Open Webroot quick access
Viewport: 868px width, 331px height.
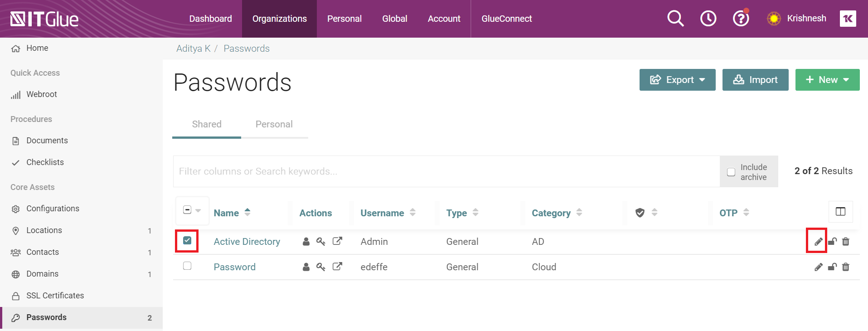41,94
